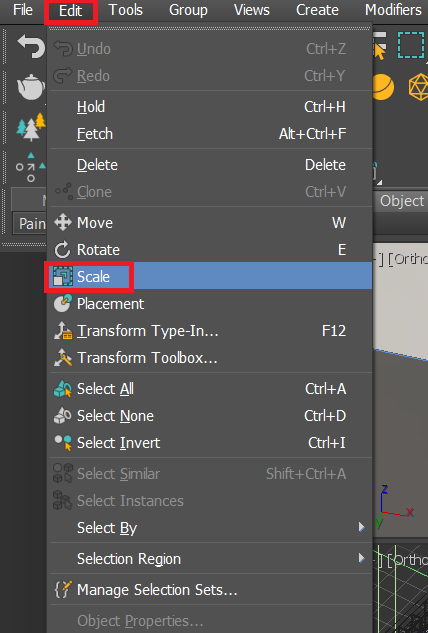Click the Undo arrow in the toolbar
Image resolution: width=428 pixels, height=633 pixels.
point(31,47)
